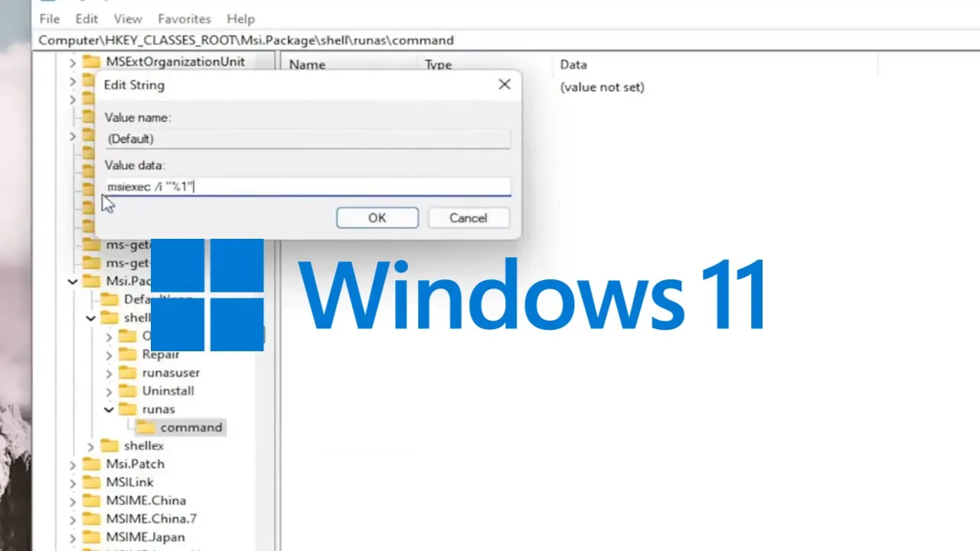Select the MSExtOrganizationUnit key
Viewport: 980px width, 551px height.
coord(175,62)
